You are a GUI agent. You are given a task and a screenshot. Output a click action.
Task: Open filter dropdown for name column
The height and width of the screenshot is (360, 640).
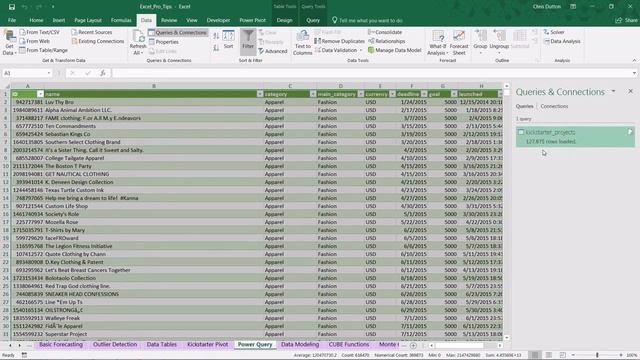point(260,94)
